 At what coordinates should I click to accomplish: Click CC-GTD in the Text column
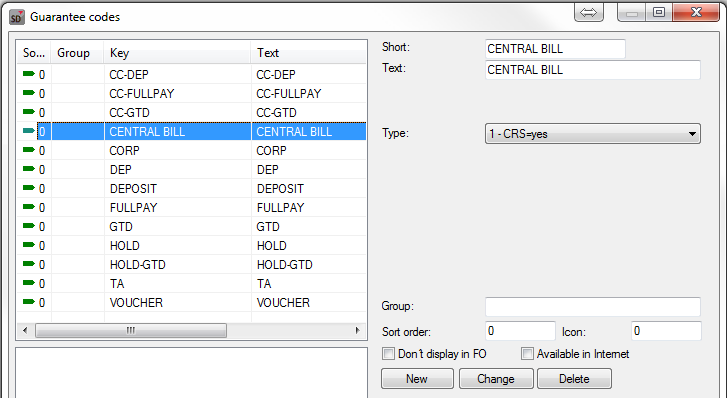276,112
